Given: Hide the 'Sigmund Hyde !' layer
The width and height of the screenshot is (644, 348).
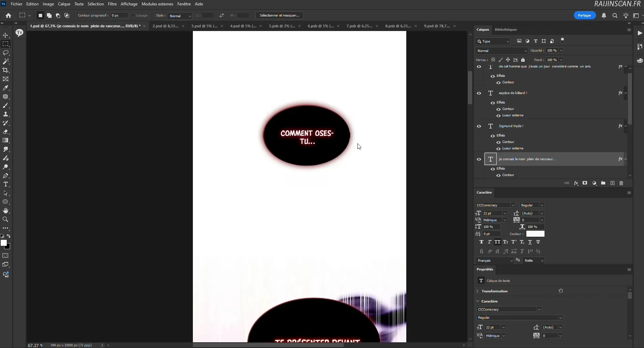Looking at the screenshot, I should 479,126.
